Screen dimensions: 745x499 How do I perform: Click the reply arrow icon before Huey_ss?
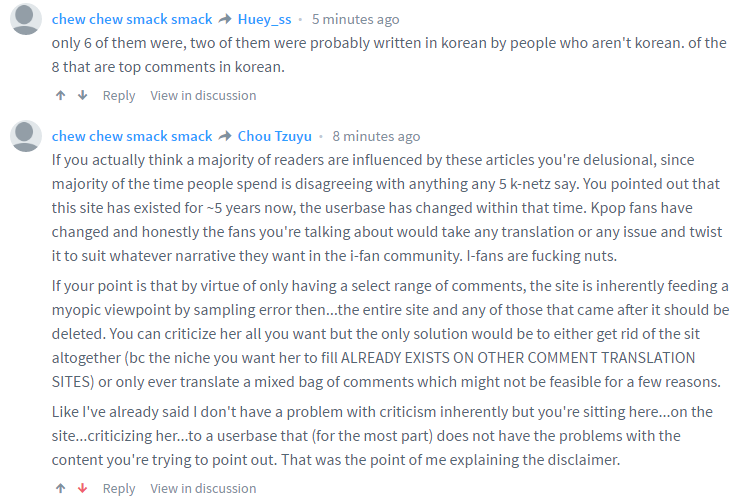(225, 19)
